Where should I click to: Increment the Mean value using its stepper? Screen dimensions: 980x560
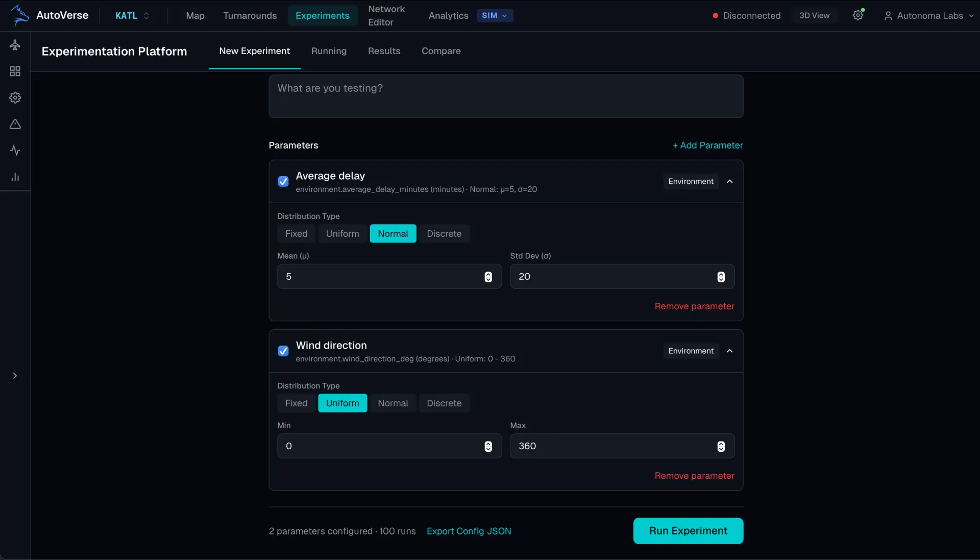(488, 275)
